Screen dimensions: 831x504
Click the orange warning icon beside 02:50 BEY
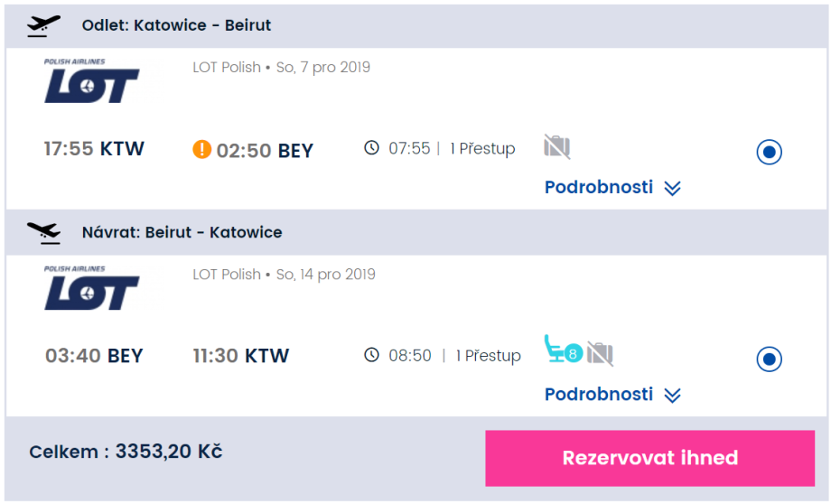[202, 149]
